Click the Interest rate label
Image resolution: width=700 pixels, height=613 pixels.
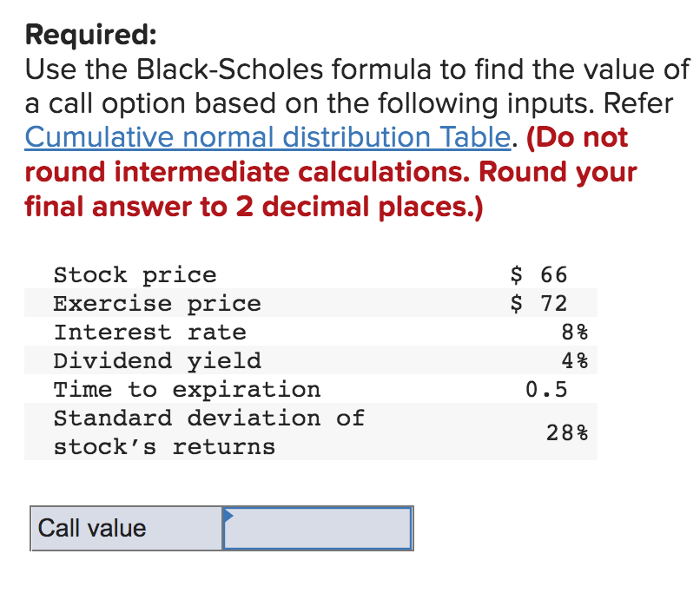click(x=149, y=332)
